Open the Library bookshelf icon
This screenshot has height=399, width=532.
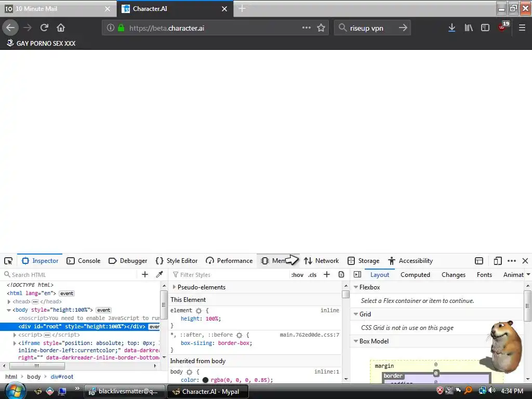(x=469, y=28)
